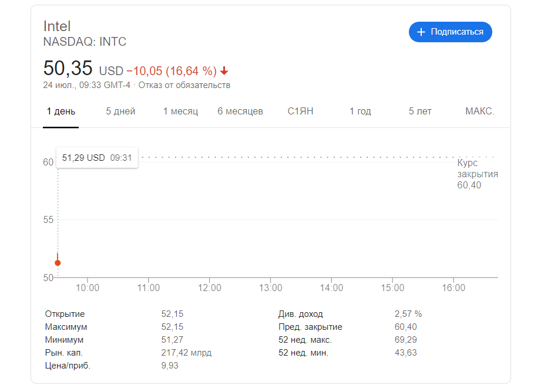Screen dimensions: 534x392
Task: Click the red data point on chart
Action: click(58, 262)
